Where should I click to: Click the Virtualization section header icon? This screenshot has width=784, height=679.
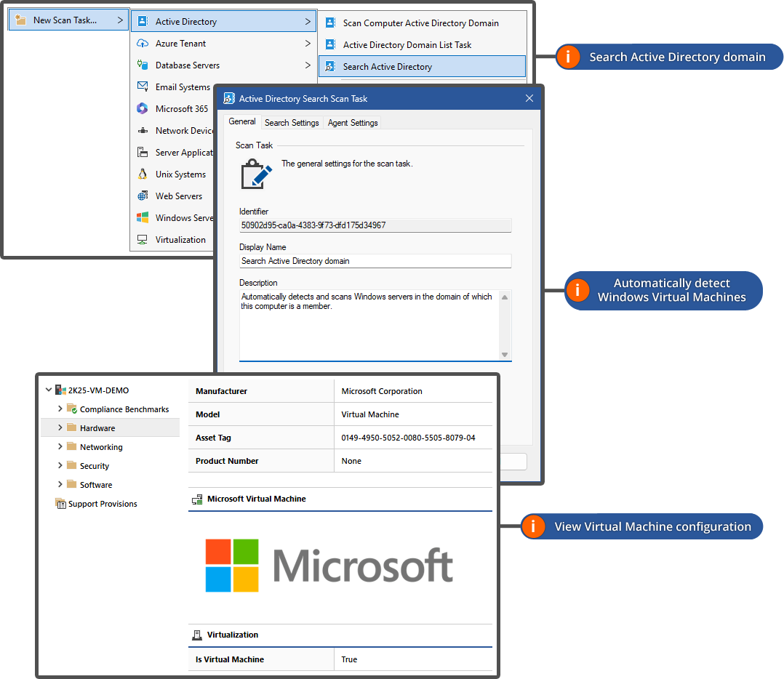click(x=197, y=635)
